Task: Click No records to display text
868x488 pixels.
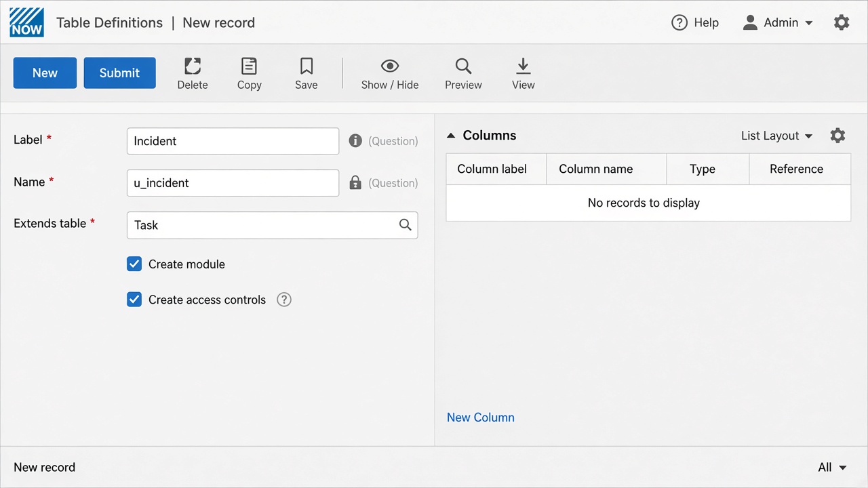Action: point(644,203)
